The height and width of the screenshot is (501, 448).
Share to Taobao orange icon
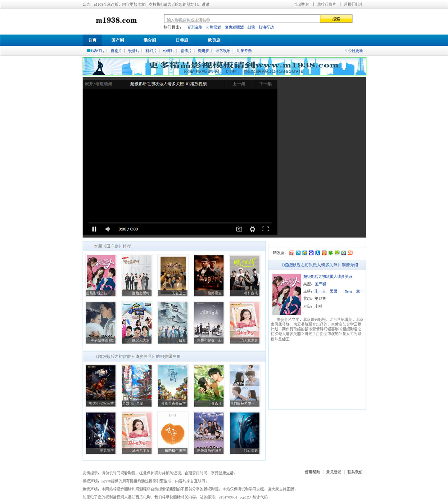350,253
